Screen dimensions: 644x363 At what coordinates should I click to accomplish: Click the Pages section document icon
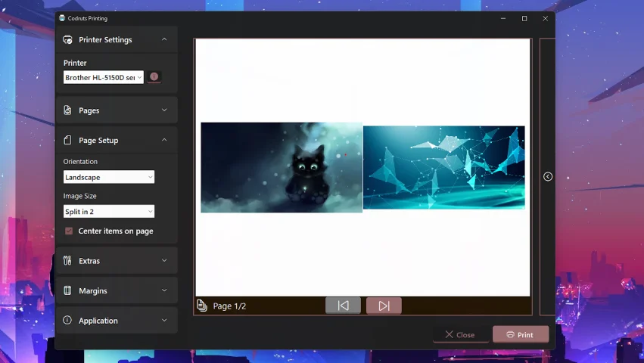click(x=67, y=110)
